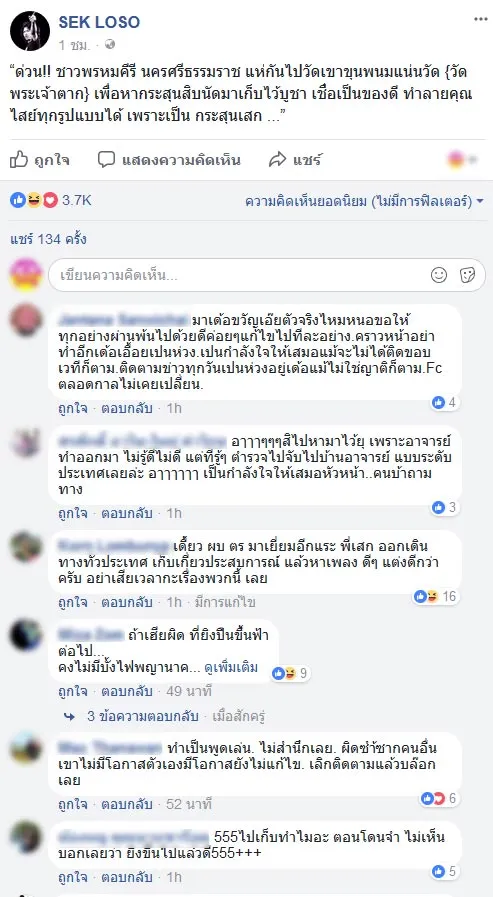
Task: Expand the 3 replies thread
Action: point(142,716)
